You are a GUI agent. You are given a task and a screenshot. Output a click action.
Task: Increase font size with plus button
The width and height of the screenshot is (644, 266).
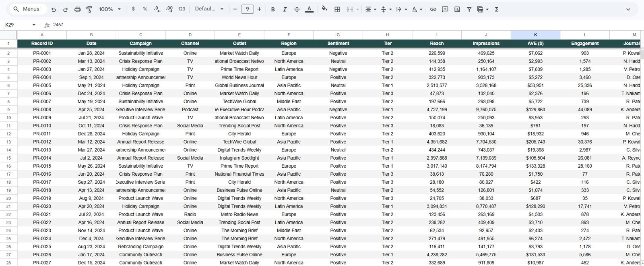pyautogui.click(x=259, y=9)
